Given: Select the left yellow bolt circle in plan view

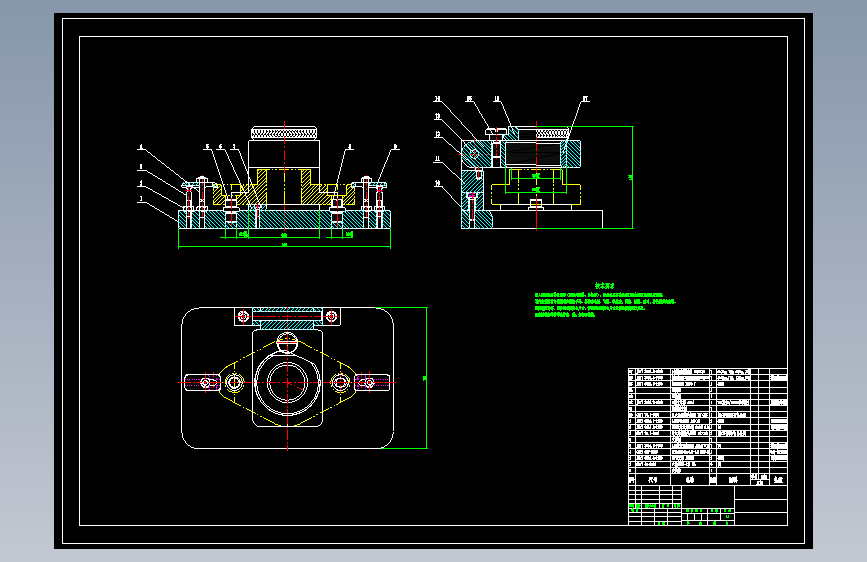Looking at the screenshot, I should point(234,382).
